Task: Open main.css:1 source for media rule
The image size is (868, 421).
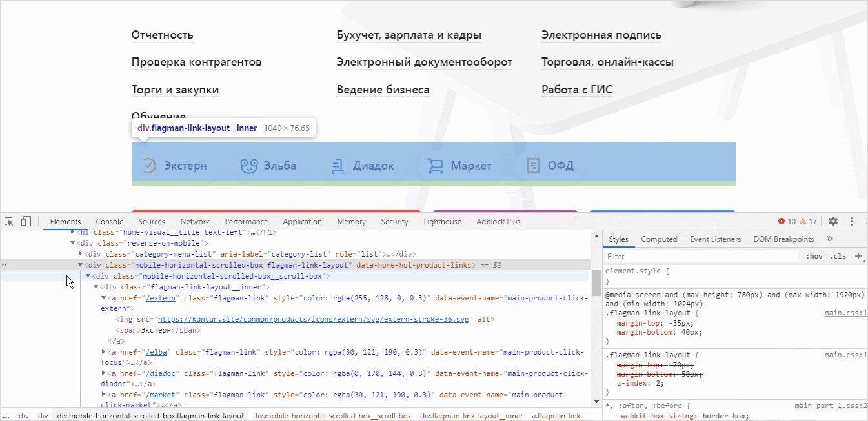Action: pos(845,313)
